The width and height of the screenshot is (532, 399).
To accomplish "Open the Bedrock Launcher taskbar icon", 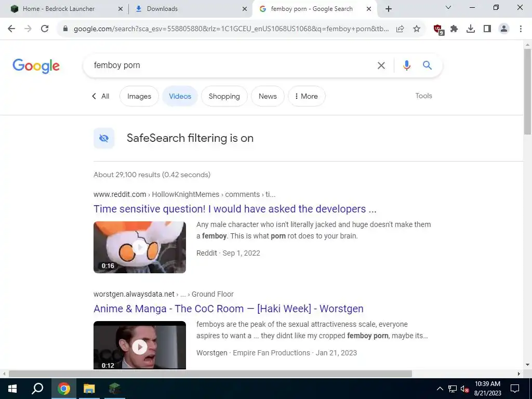I will [x=115, y=389].
